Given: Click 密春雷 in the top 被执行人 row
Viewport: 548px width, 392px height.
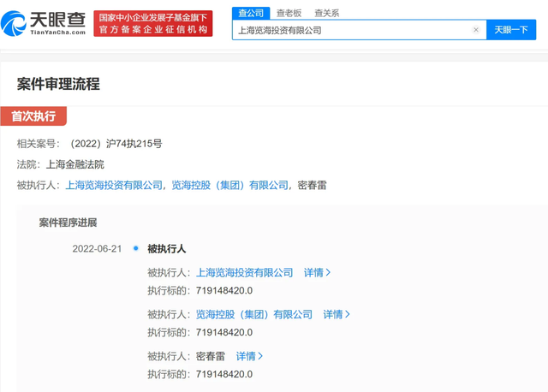Looking at the screenshot, I should coord(313,185).
